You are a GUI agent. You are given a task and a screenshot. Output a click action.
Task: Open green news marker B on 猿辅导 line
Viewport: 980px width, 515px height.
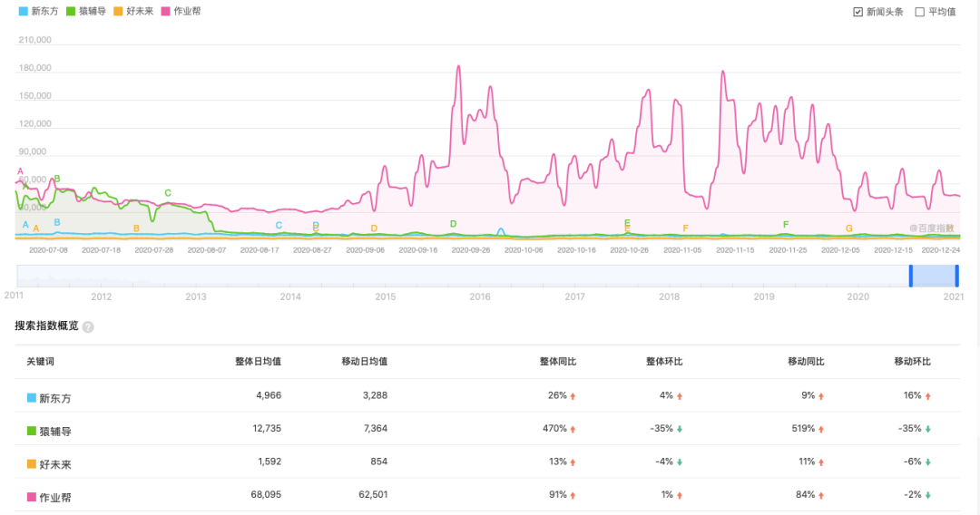pos(57,179)
